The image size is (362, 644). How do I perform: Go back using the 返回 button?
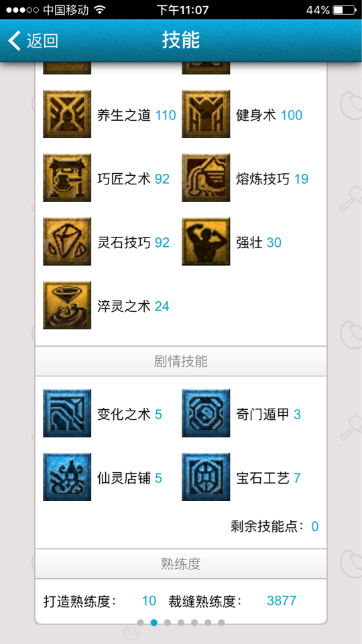click(34, 41)
